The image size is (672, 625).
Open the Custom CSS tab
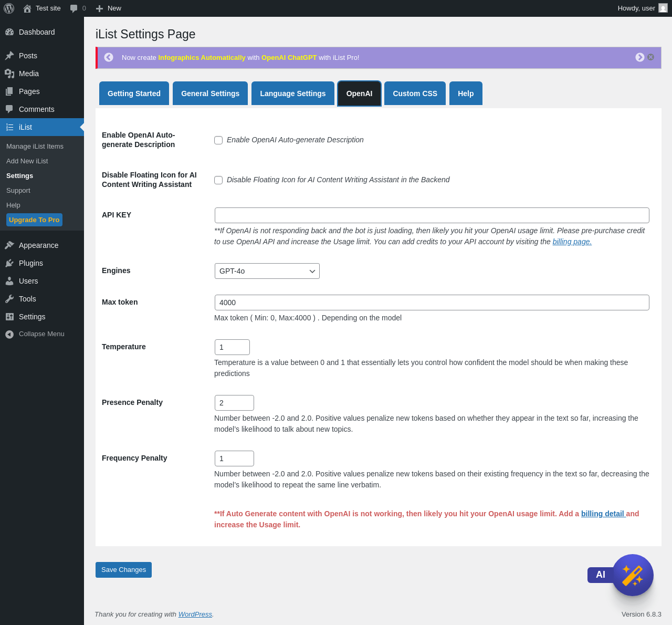click(x=415, y=93)
